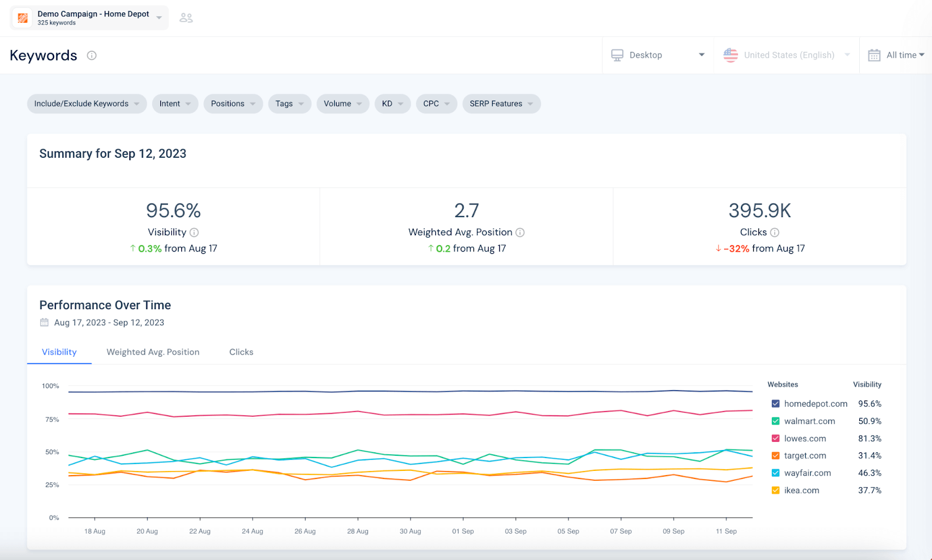Switch to the Visibility tab
932x560 pixels.
coord(59,352)
